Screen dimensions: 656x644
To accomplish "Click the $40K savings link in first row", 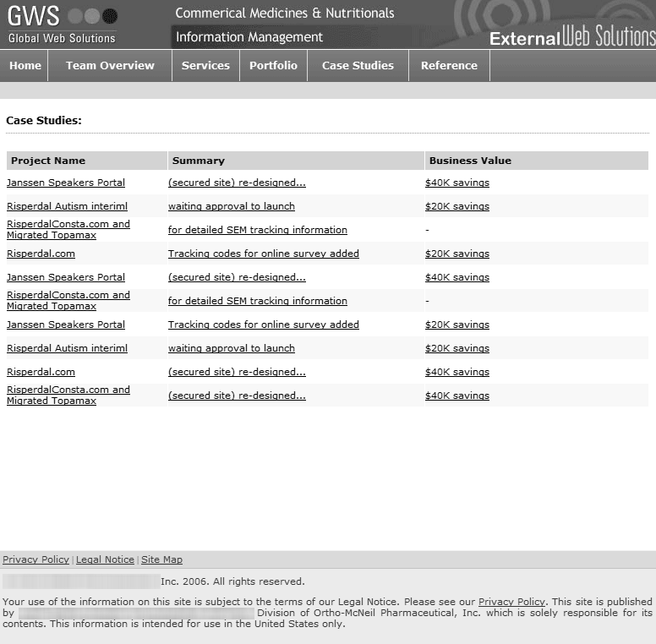I will click(x=457, y=183).
